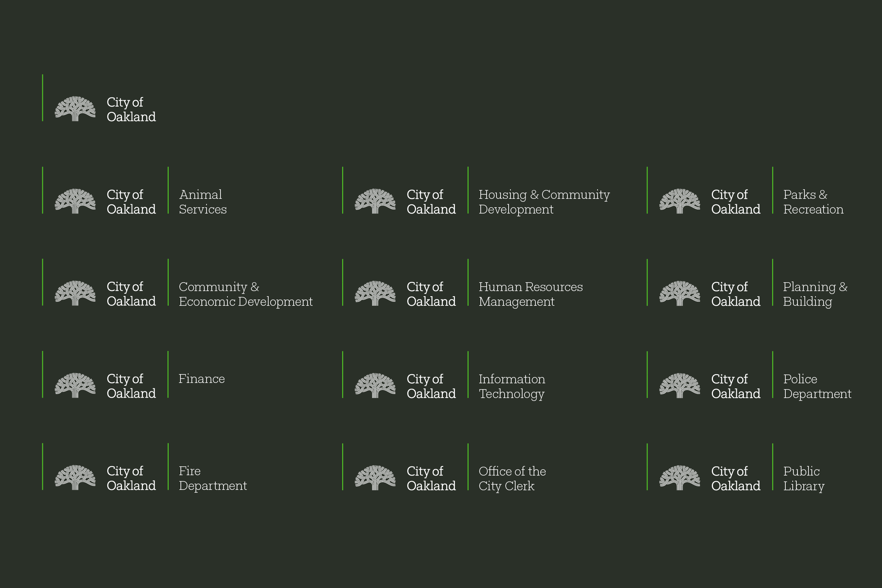Click the tree logo next to Parks & Recreation
Image resolution: width=882 pixels, height=588 pixels.
coord(680,201)
